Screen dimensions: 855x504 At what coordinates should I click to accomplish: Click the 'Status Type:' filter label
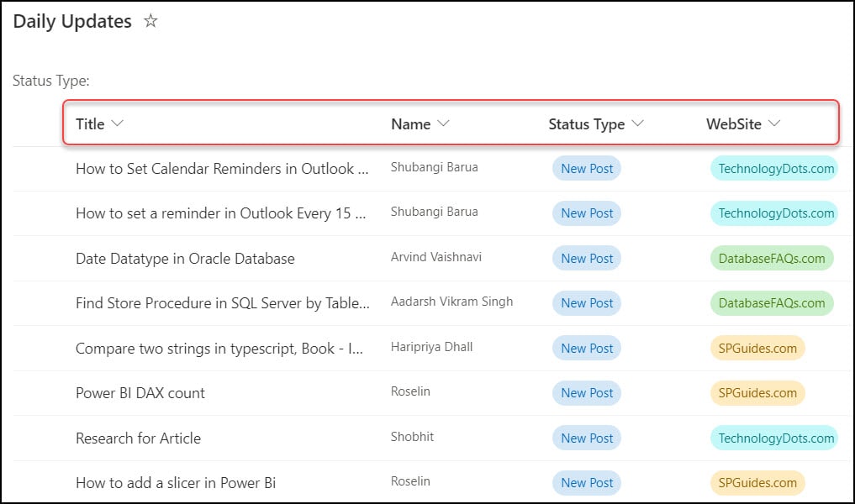point(50,81)
